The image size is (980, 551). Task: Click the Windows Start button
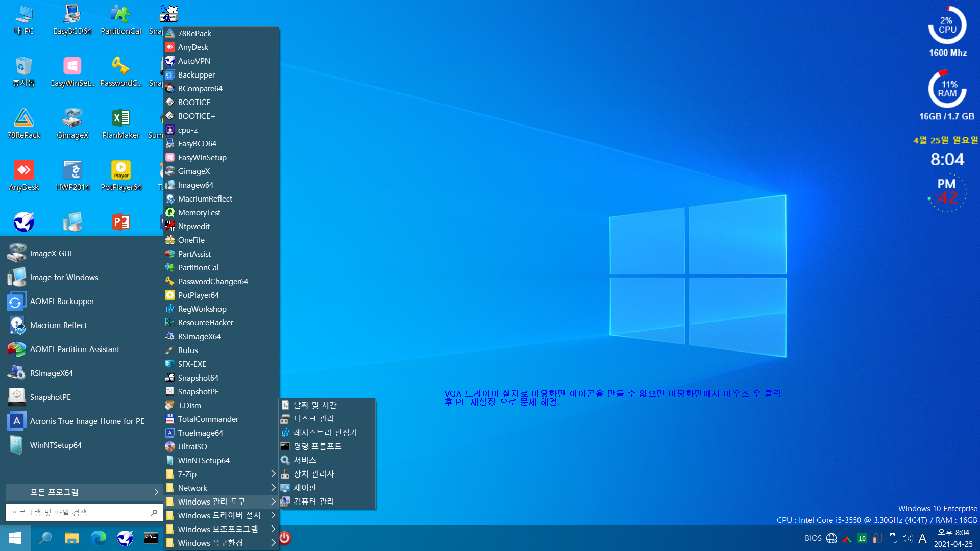pos(15,538)
